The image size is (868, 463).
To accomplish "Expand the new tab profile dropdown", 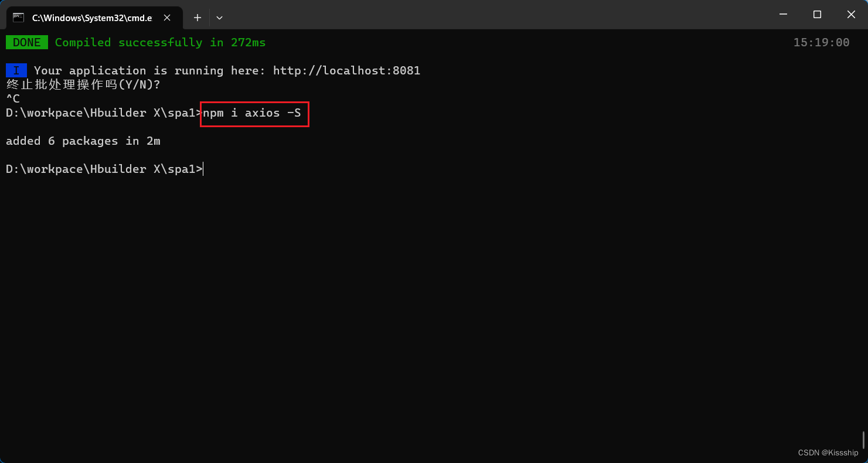I will tap(219, 18).
